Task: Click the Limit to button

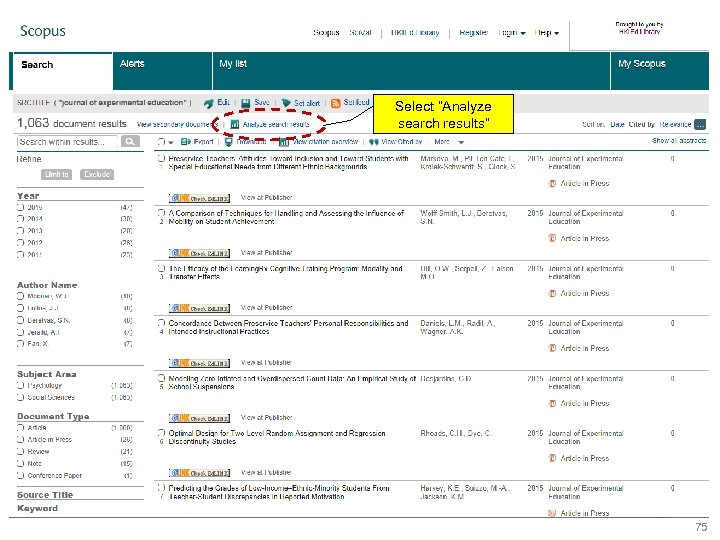Action: pos(56,174)
